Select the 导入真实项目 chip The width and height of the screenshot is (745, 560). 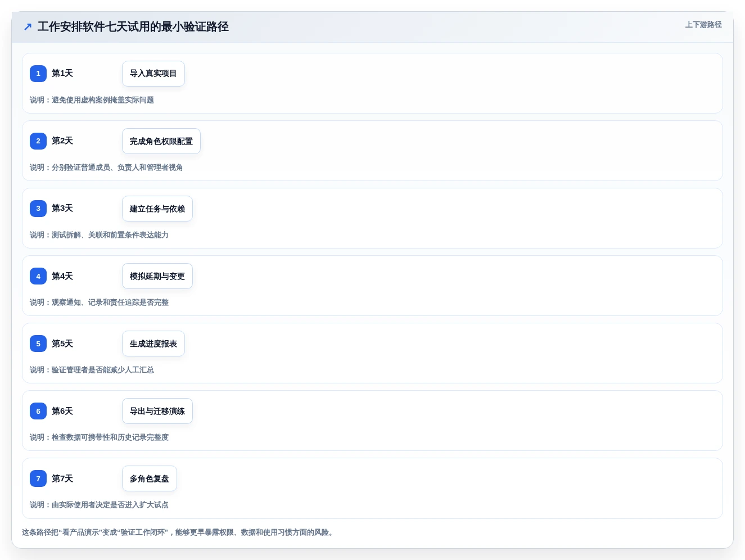(153, 74)
